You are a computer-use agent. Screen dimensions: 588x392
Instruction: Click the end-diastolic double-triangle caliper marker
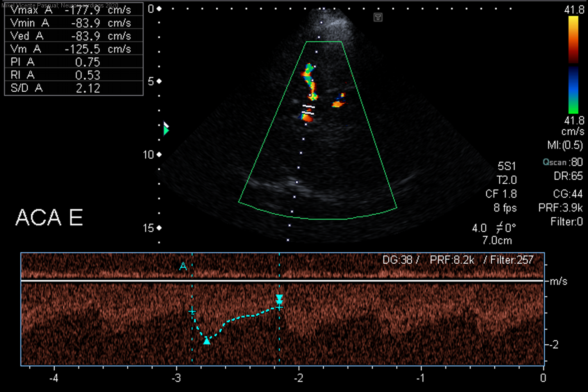tap(279, 300)
